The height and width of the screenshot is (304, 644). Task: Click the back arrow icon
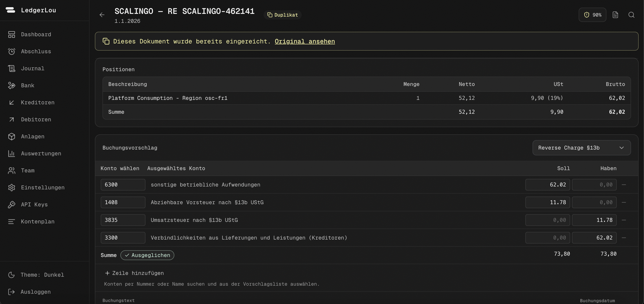(x=102, y=15)
